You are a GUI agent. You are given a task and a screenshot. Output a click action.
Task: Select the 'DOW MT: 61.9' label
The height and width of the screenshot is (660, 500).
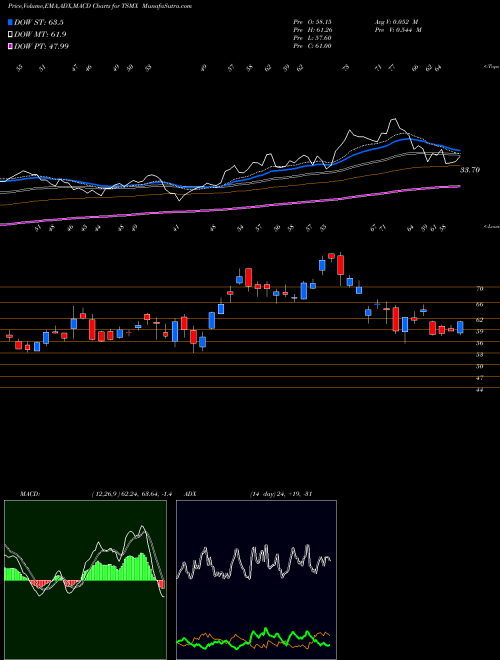(40, 34)
